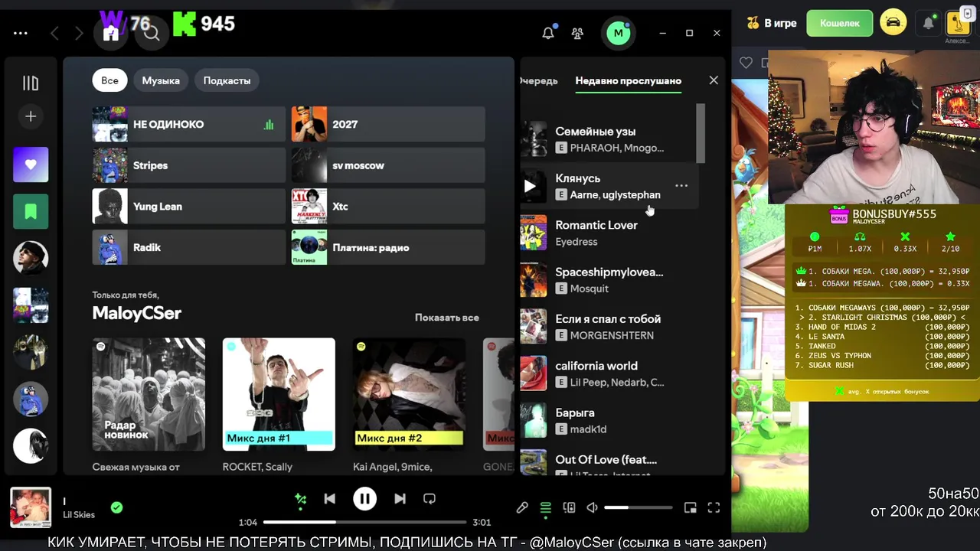This screenshot has width=980, height=551.
Task: Open more options for Клянусь
Action: [x=681, y=185]
